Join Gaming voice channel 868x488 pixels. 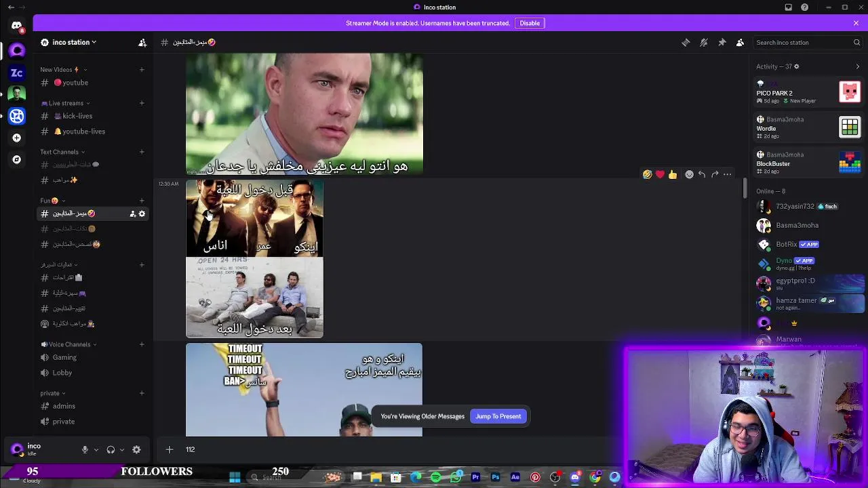(x=93, y=357)
